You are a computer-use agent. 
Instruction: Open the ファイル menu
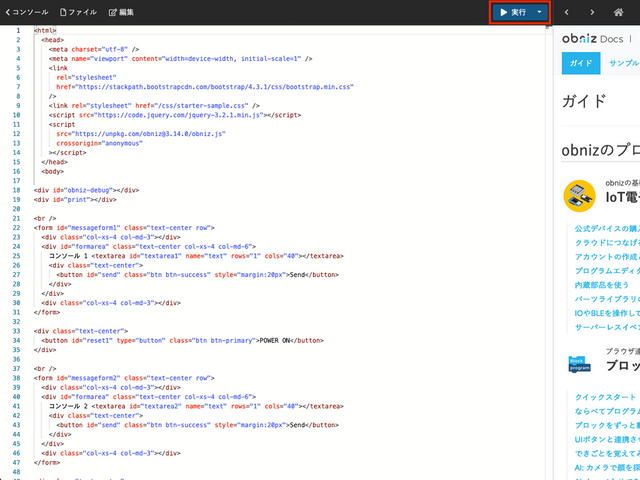(x=79, y=12)
